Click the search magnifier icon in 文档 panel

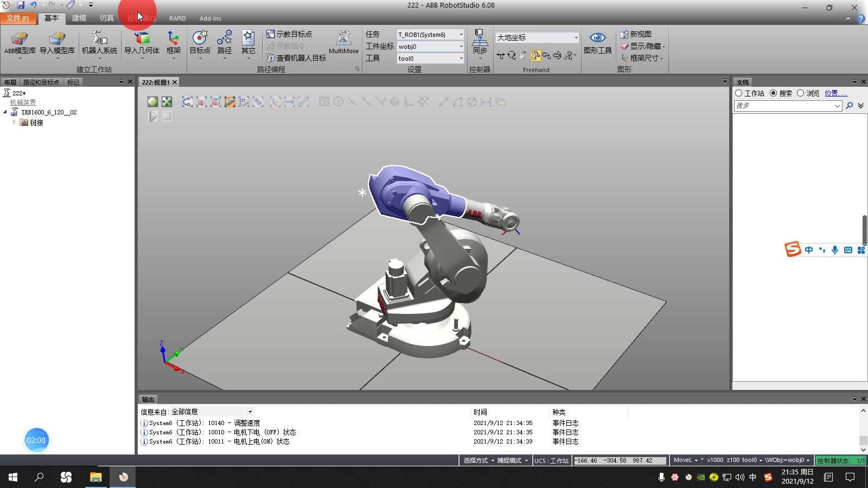click(850, 106)
